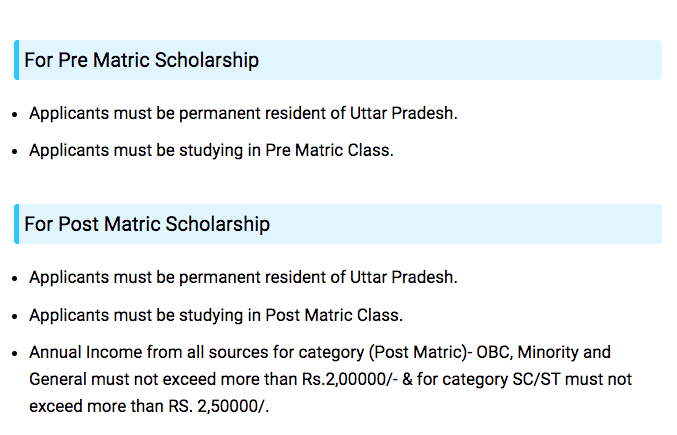This screenshot has height=435, width=677.
Task: Click bullet point before Post Matric Class line
Action: (x=14, y=316)
